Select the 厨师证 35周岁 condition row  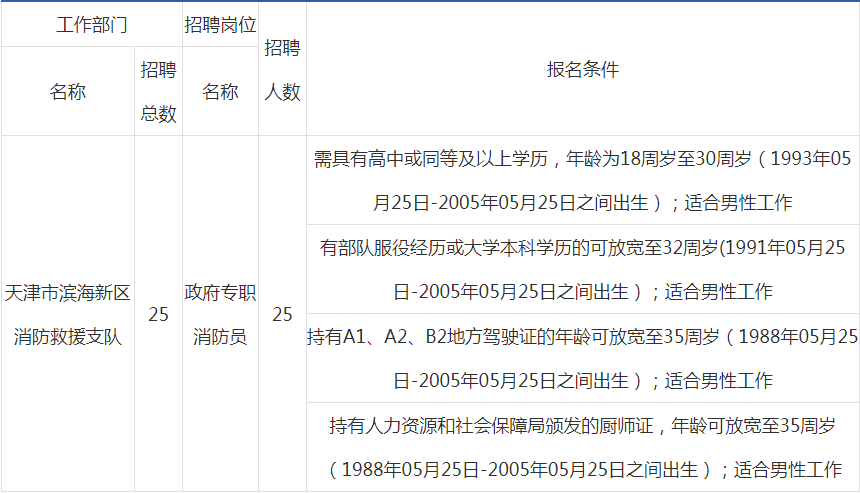click(x=582, y=447)
